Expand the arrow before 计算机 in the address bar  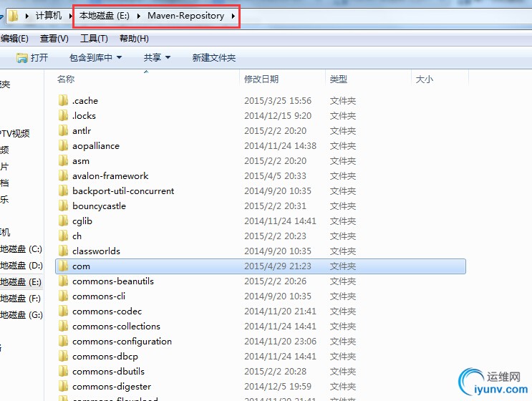(26, 16)
